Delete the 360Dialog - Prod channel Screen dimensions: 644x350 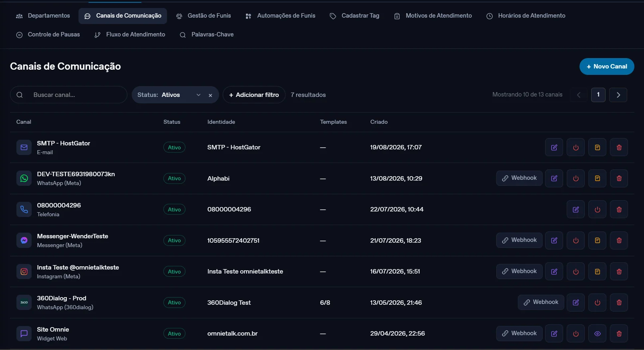pyautogui.click(x=619, y=302)
